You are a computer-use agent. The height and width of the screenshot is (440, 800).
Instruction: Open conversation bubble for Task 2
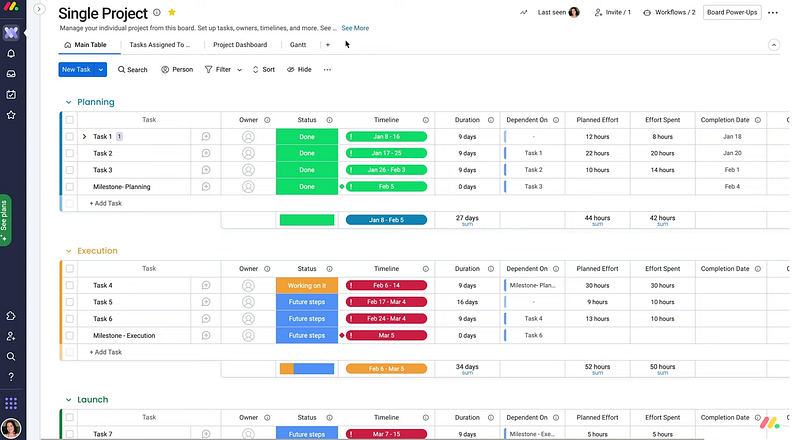pos(206,153)
